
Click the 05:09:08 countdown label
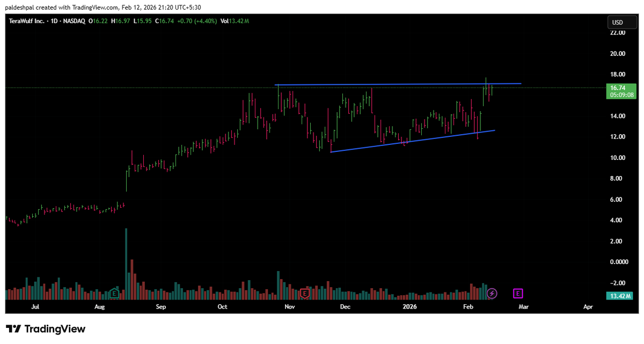pyautogui.click(x=621, y=95)
